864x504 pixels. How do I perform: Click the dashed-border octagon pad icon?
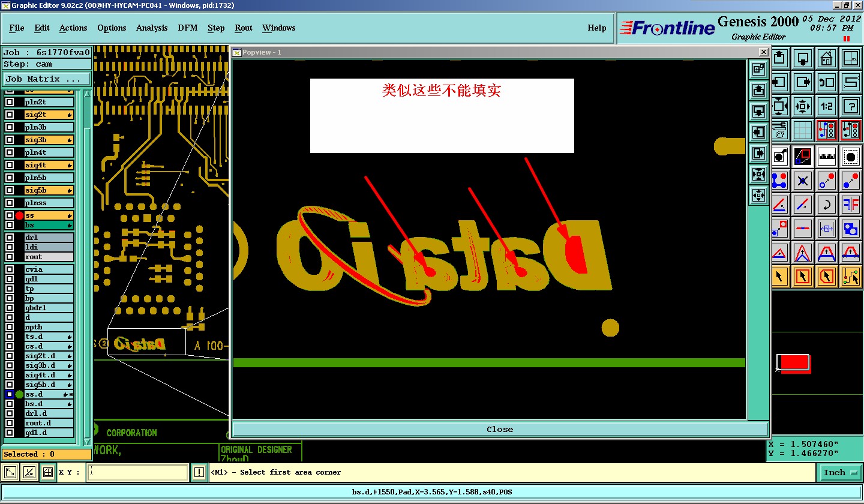click(x=850, y=157)
